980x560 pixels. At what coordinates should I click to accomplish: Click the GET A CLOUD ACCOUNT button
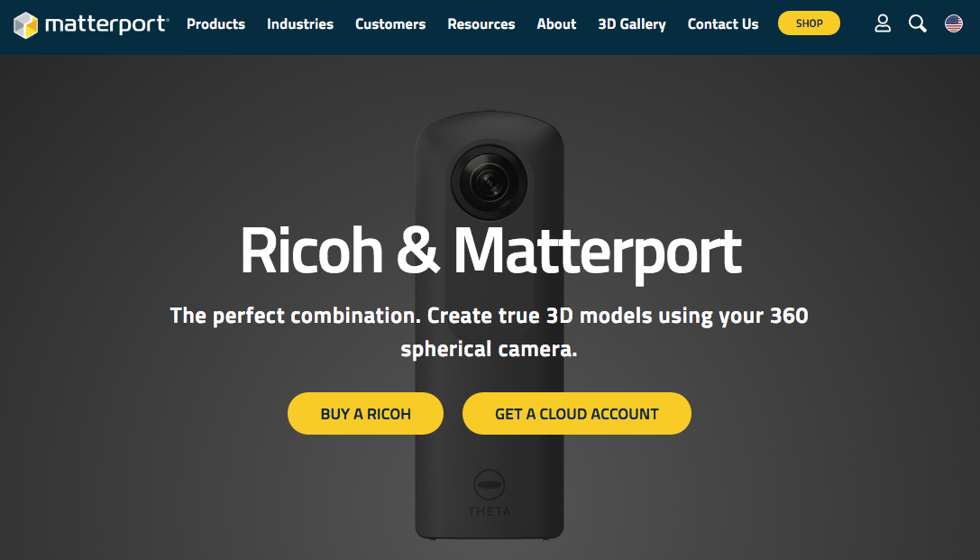point(577,414)
